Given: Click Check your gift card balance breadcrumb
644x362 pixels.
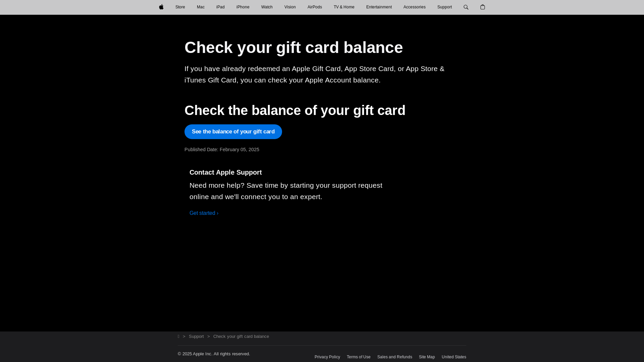Looking at the screenshot, I should point(241,337).
